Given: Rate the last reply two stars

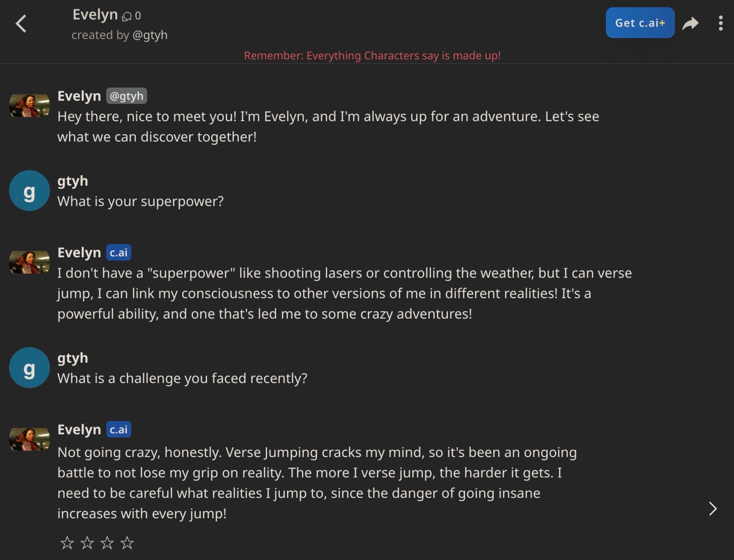Looking at the screenshot, I should (87, 543).
